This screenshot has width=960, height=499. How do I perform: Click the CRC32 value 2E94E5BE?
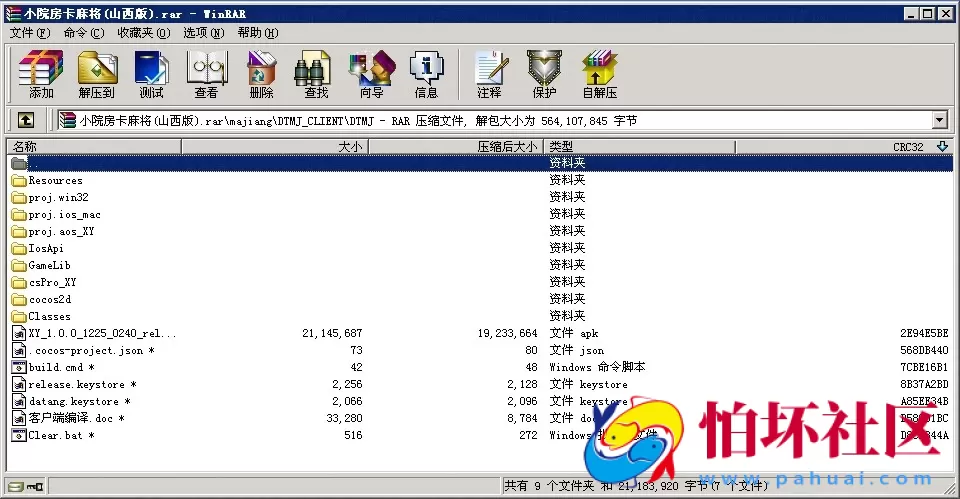point(924,334)
